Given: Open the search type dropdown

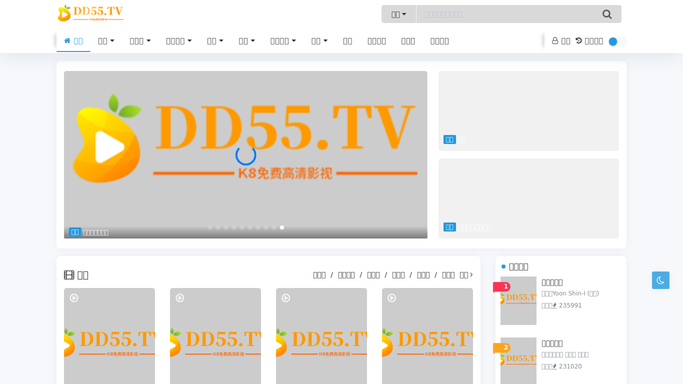Looking at the screenshot, I should (399, 14).
